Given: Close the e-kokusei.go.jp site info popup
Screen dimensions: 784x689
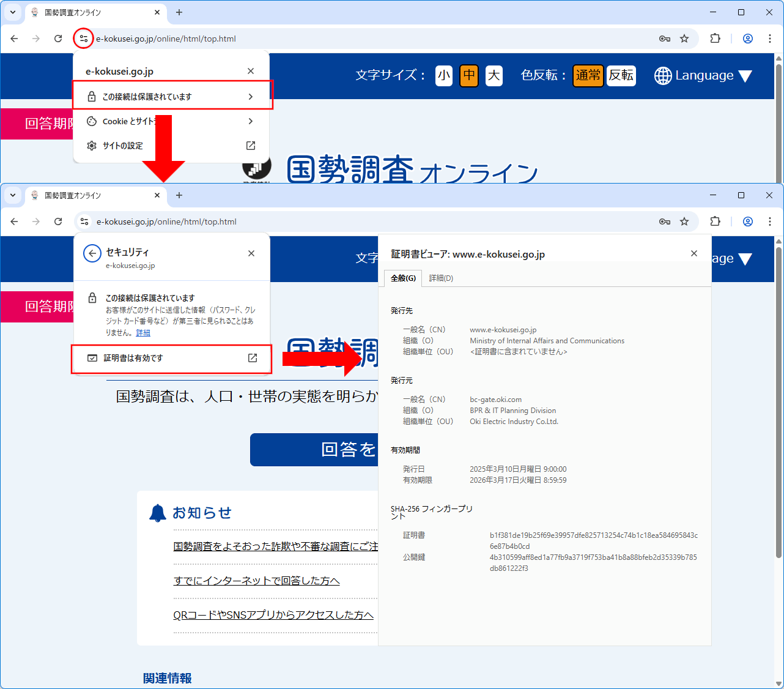Looking at the screenshot, I should 251,71.
